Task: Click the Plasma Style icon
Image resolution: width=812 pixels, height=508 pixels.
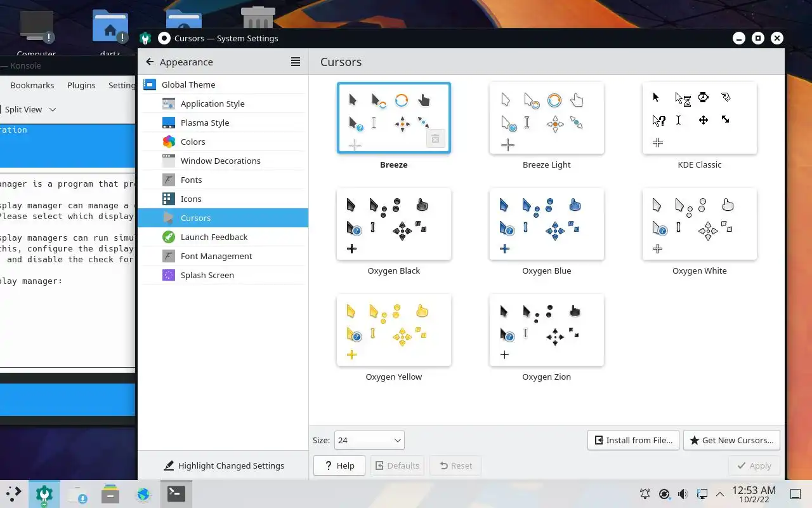Action: 168,123
